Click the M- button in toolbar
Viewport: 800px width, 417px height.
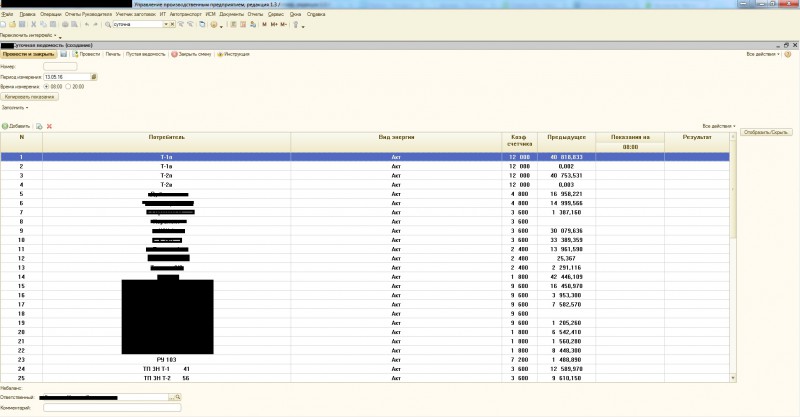pos(284,24)
